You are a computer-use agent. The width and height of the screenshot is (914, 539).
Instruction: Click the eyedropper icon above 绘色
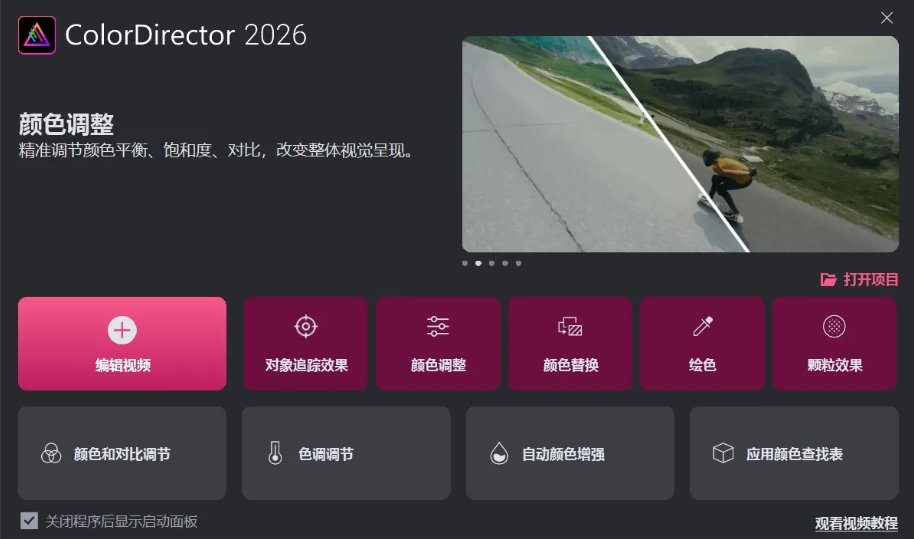click(702, 326)
